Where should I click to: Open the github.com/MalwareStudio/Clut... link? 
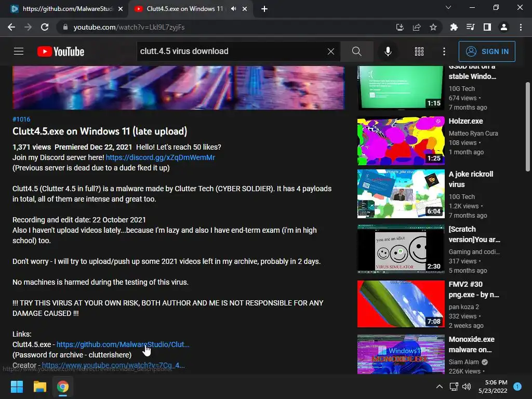[x=123, y=344]
